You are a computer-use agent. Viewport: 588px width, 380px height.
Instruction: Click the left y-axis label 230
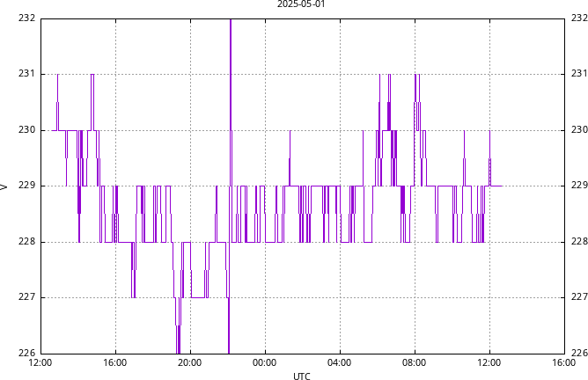(26, 129)
